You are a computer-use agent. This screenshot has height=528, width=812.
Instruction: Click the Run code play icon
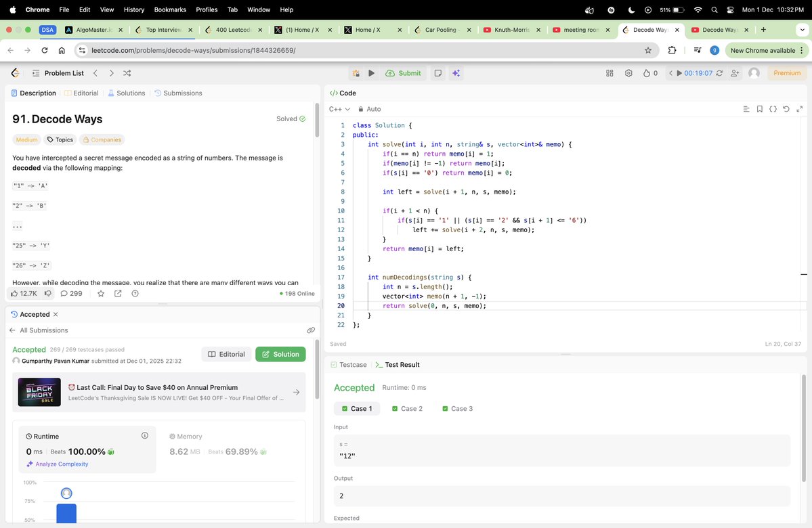coord(371,73)
